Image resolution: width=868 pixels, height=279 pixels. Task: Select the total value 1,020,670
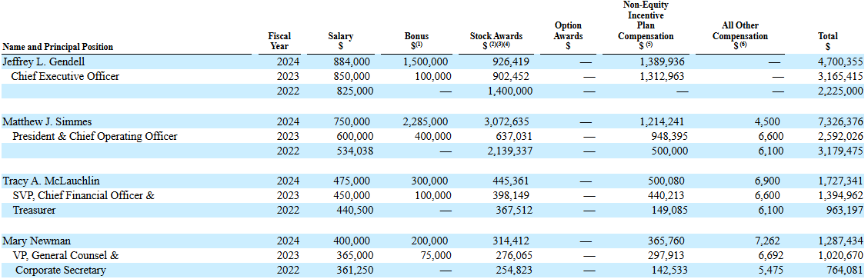pyautogui.click(x=840, y=256)
